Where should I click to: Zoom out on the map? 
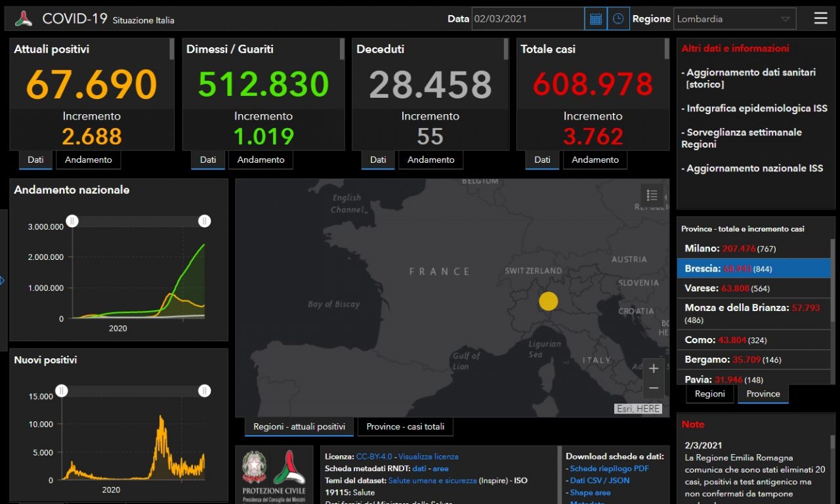[x=653, y=388]
